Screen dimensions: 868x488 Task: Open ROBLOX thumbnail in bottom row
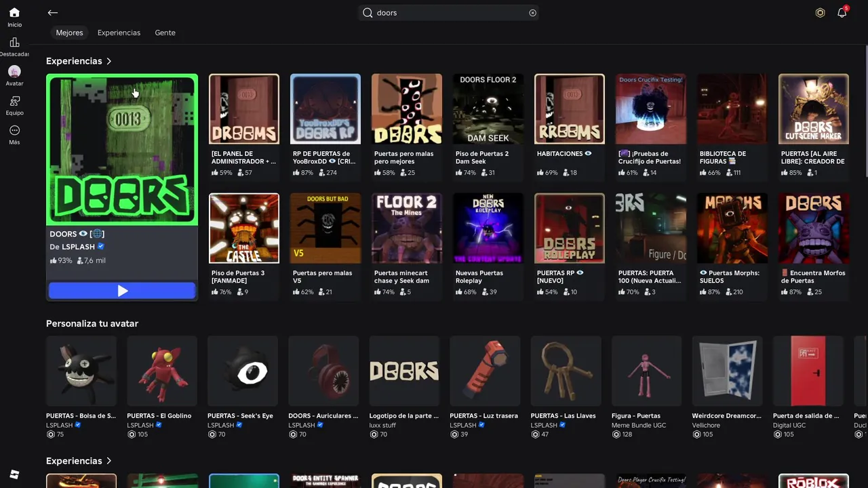(814, 481)
